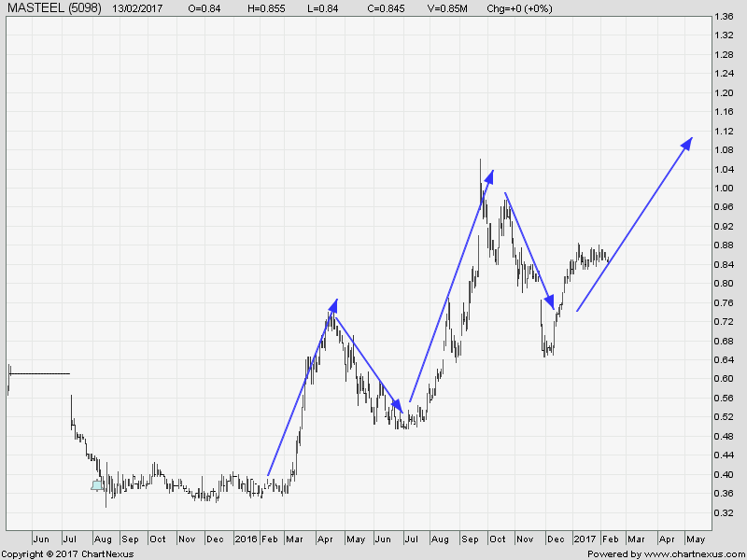Click the 1.28 price axis label
This screenshot has width=747, height=560.
[x=725, y=55]
